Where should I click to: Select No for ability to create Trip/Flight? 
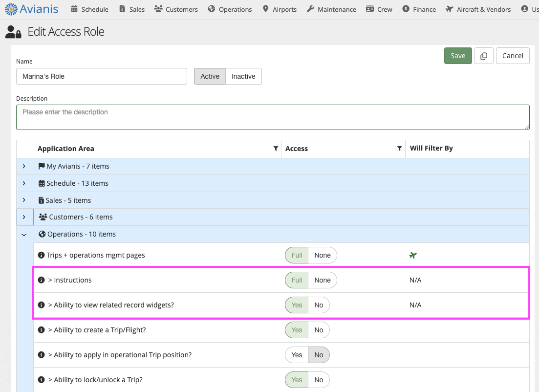click(319, 330)
